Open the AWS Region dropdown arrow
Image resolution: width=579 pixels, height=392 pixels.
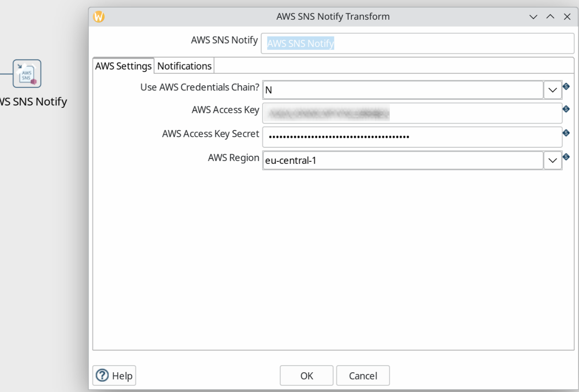552,161
